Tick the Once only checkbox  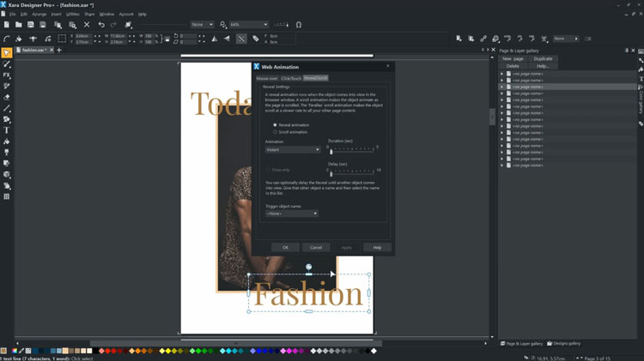pos(268,170)
